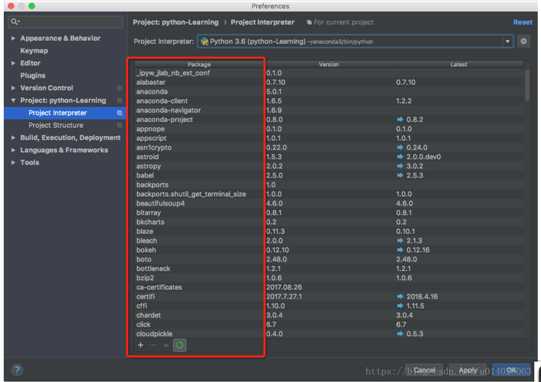541x382 pixels.
Task: Click upgrade arrow beside 2.1.3 for bleach
Action: coord(400,241)
